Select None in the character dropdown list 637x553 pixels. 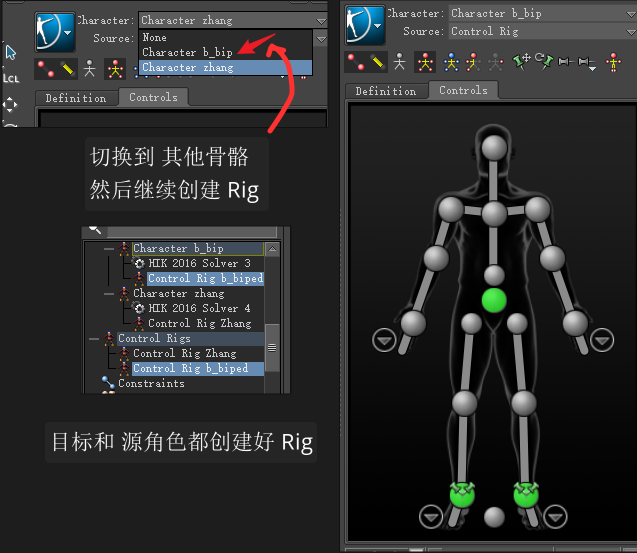(155, 38)
